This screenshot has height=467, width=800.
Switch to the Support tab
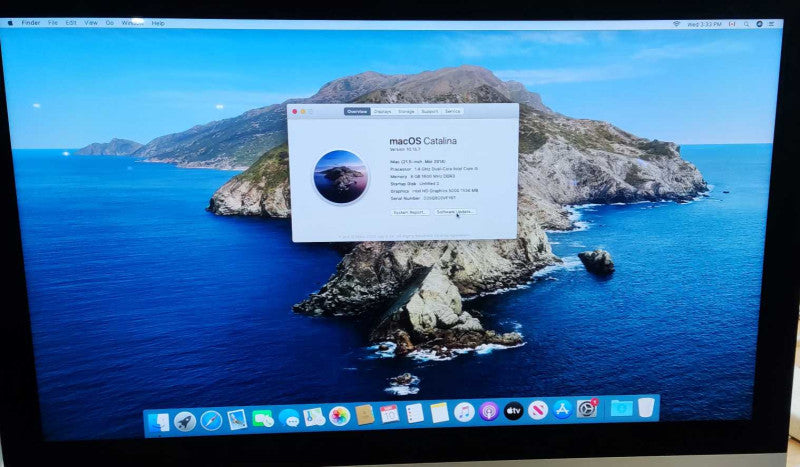[430, 111]
